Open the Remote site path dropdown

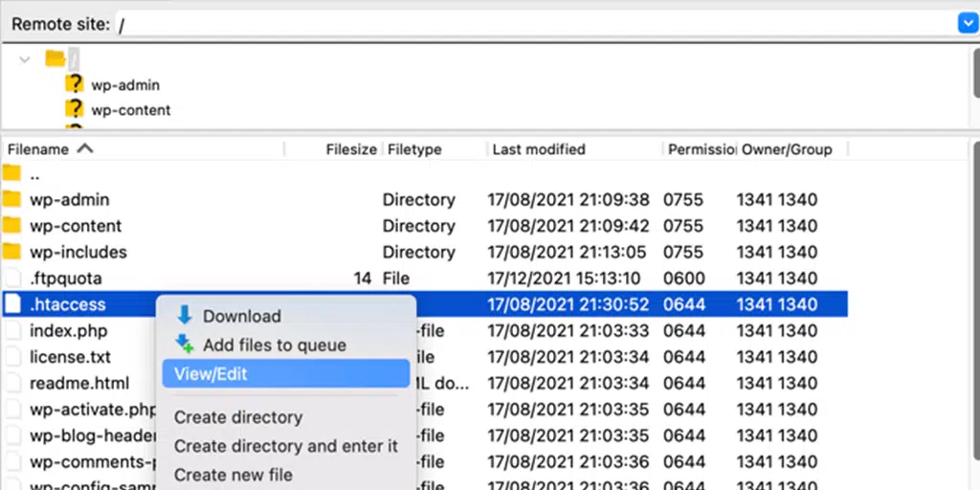pos(968,24)
